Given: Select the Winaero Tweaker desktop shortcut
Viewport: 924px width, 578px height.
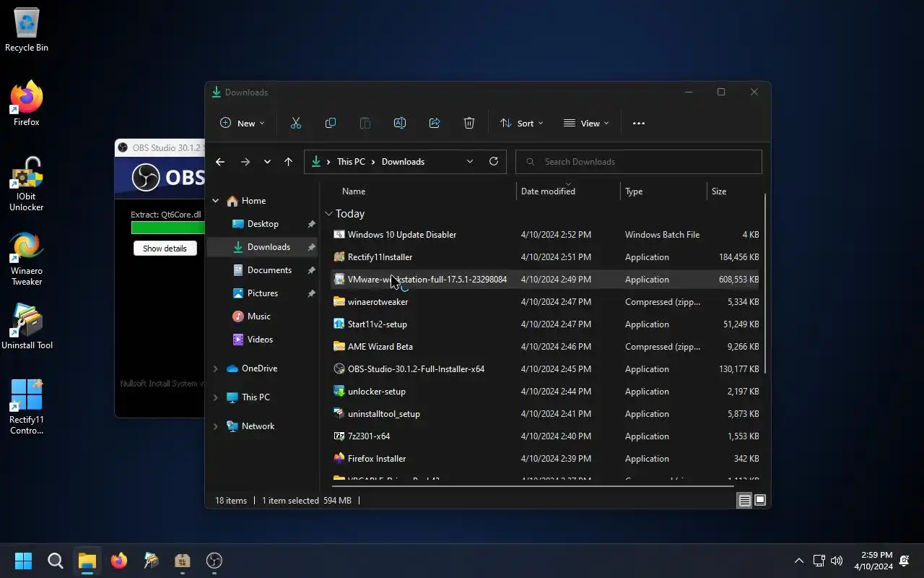Looking at the screenshot, I should click(x=27, y=259).
